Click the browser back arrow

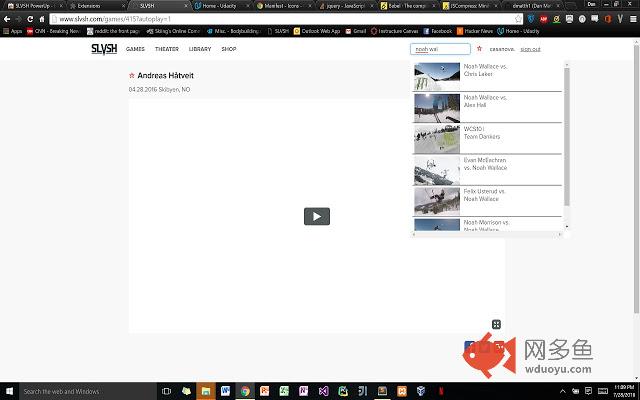click(x=7, y=19)
